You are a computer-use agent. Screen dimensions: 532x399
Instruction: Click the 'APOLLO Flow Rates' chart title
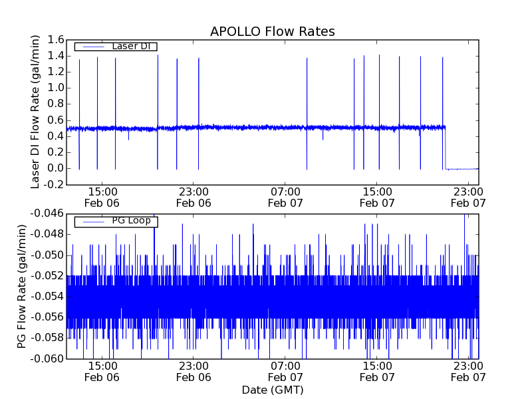272,31
